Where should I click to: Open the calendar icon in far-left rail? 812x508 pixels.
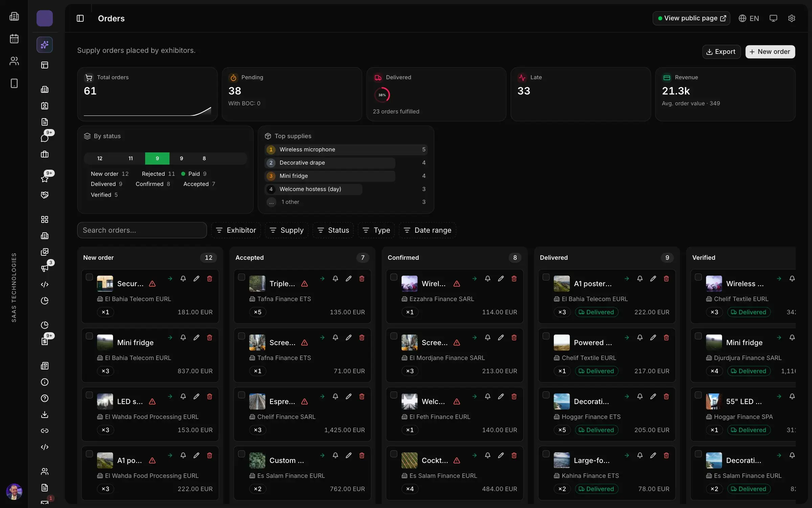14,39
